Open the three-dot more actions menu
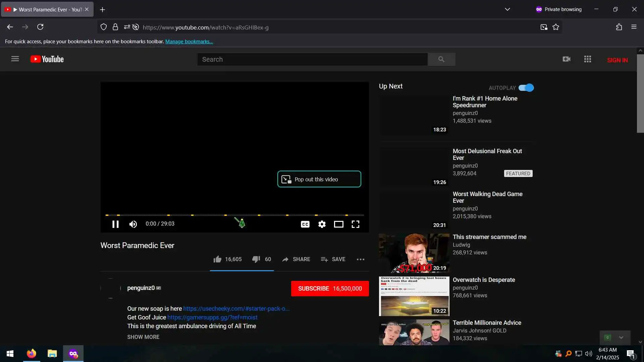The image size is (644, 362). tap(360, 259)
